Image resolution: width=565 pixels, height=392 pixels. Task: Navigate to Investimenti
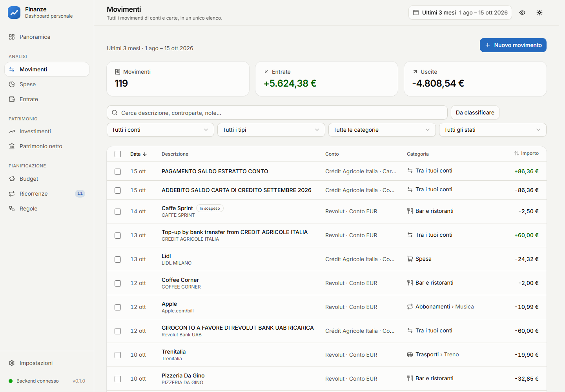click(x=47, y=131)
